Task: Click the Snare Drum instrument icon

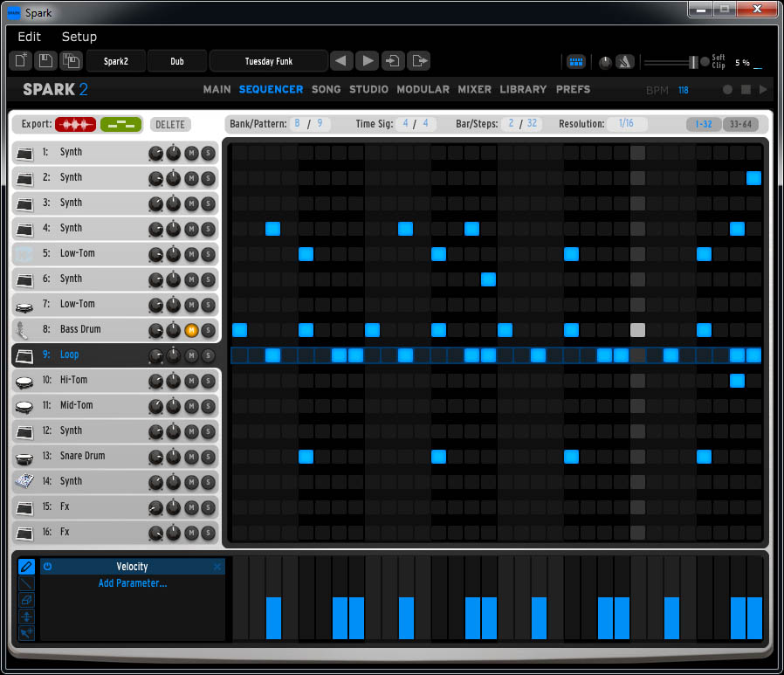Action: click(x=25, y=457)
